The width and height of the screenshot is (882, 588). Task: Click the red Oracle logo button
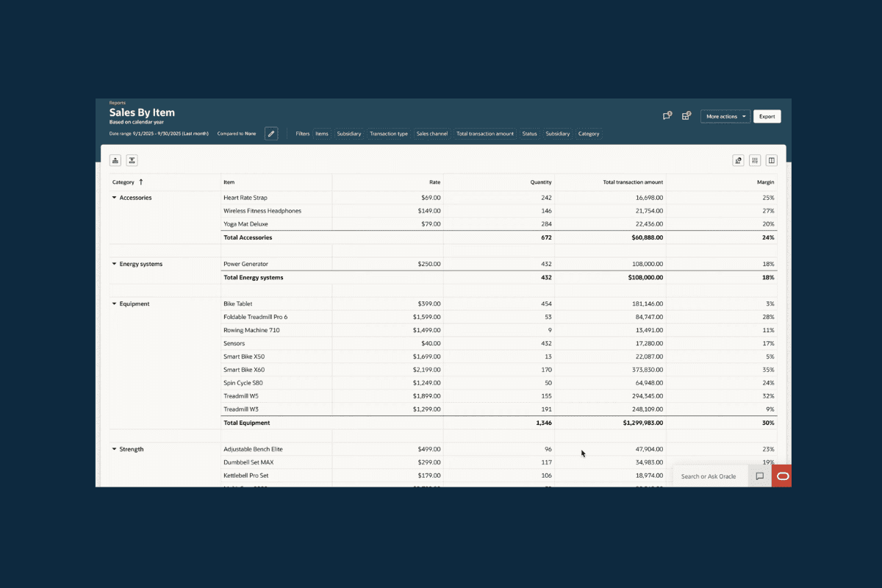pyautogui.click(x=782, y=476)
